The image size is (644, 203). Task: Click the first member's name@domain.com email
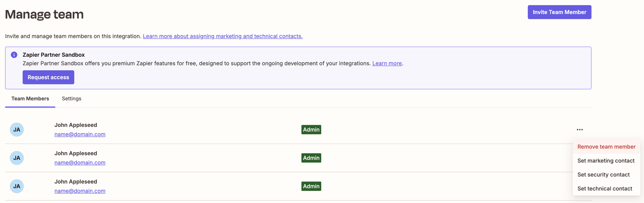pos(80,134)
